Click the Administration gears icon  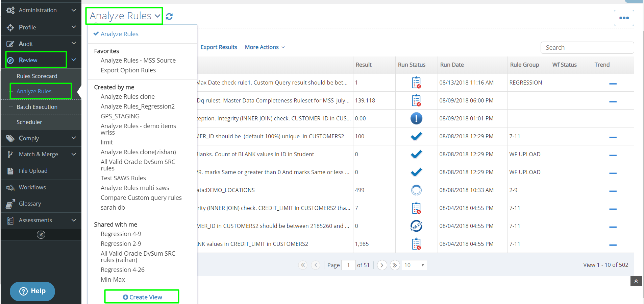[x=10, y=10]
